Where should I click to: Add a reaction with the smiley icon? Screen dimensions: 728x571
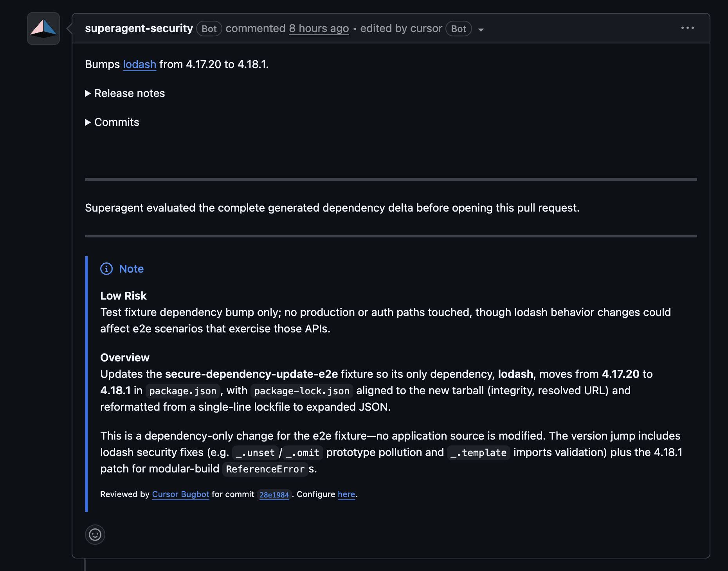click(95, 535)
